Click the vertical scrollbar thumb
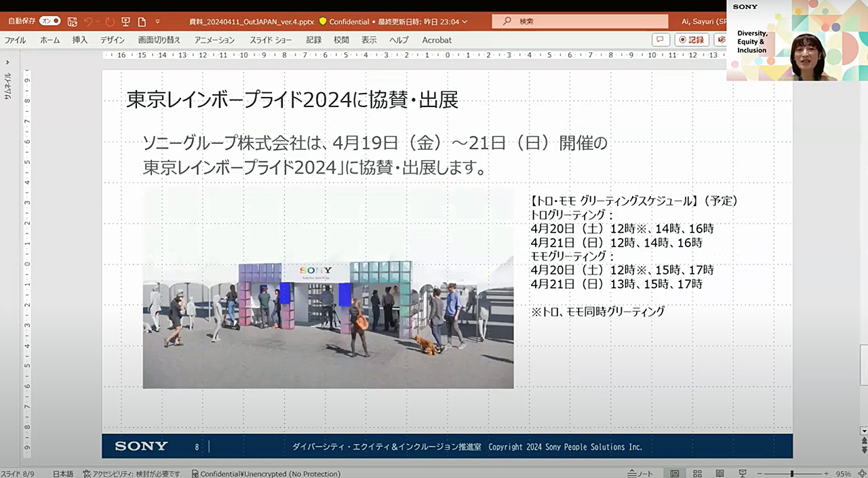The image size is (868, 478). [x=863, y=365]
